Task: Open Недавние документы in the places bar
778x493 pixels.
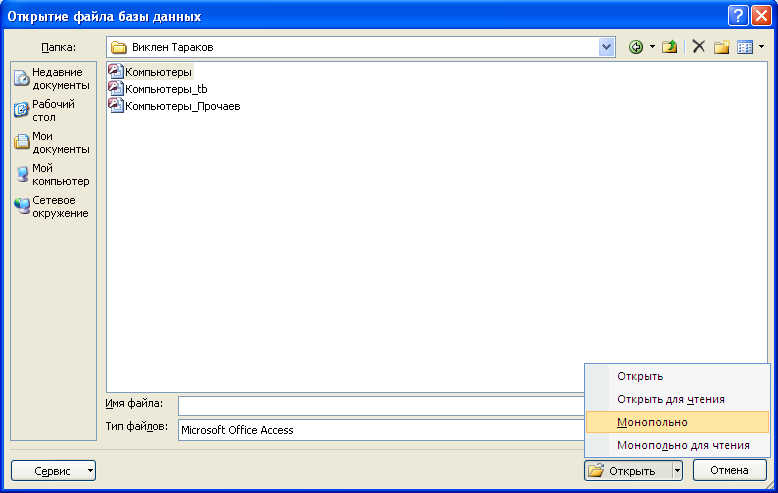Action: (x=53, y=78)
